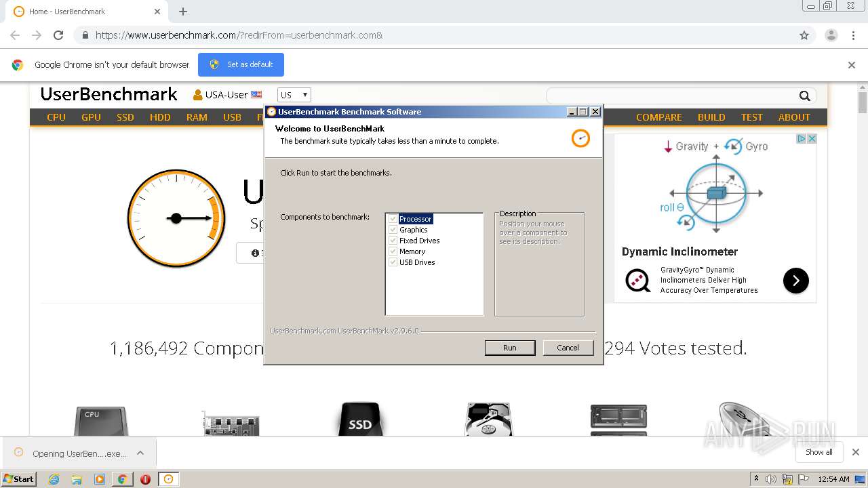Go to the ABOUT page

pyautogui.click(x=794, y=117)
